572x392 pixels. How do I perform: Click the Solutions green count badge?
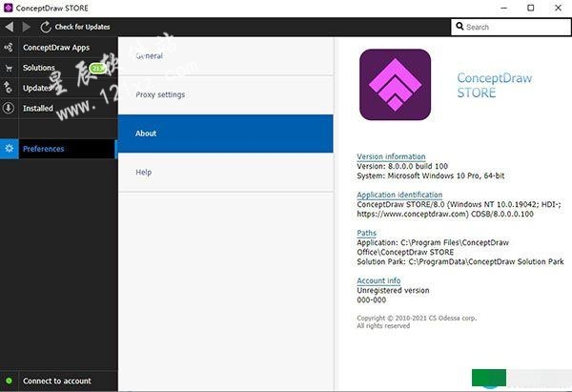click(x=97, y=68)
